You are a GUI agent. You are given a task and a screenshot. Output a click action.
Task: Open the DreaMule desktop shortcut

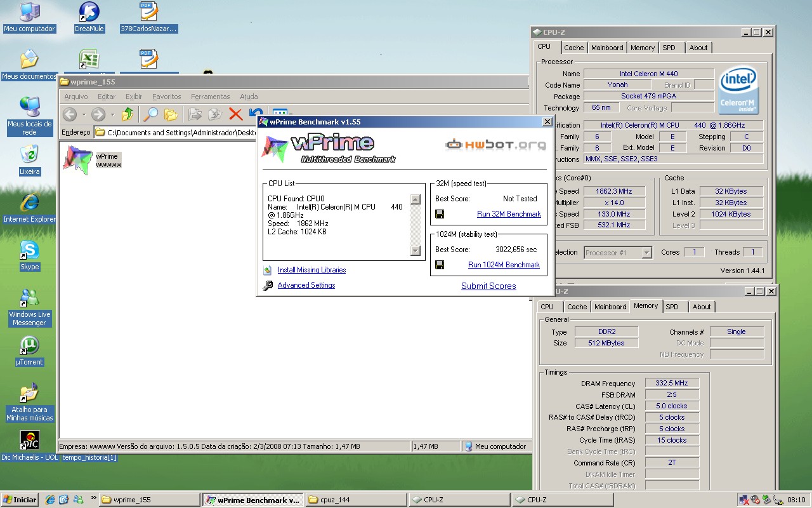[x=89, y=17]
